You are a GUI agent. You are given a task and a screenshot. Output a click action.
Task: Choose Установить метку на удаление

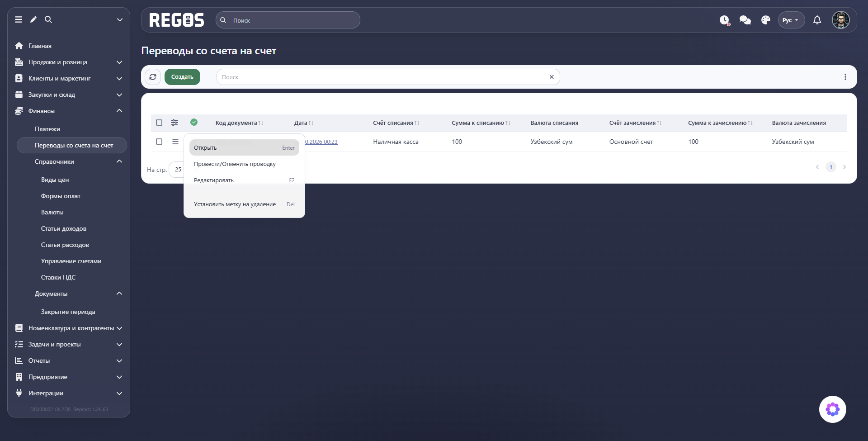244,204
